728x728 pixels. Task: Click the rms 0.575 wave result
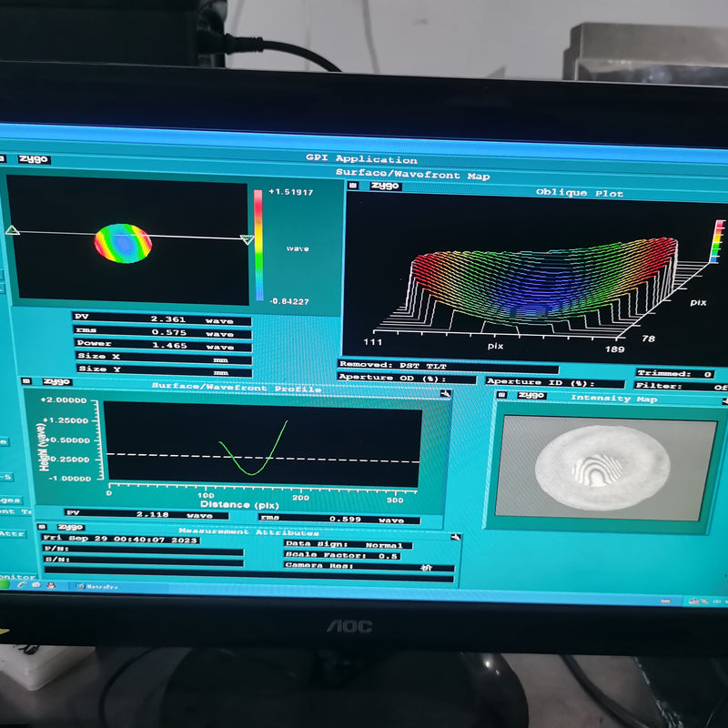(162, 332)
